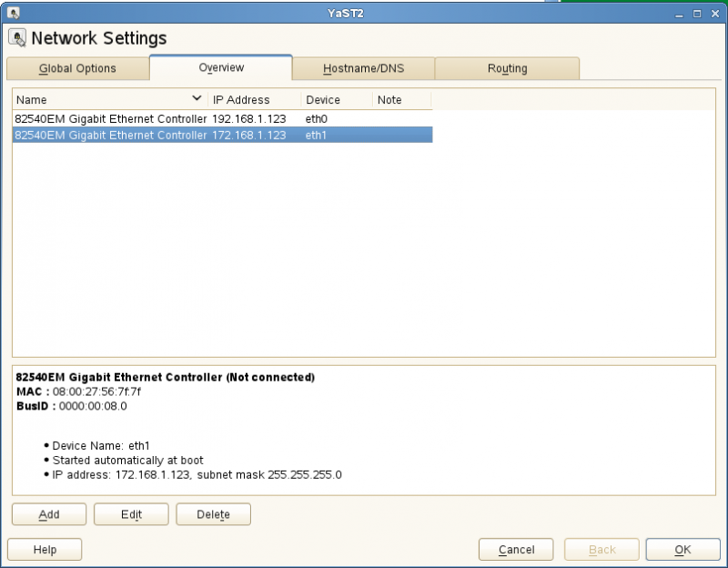Switch to the Global Options tab
The width and height of the screenshot is (728, 568).
[x=80, y=67]
